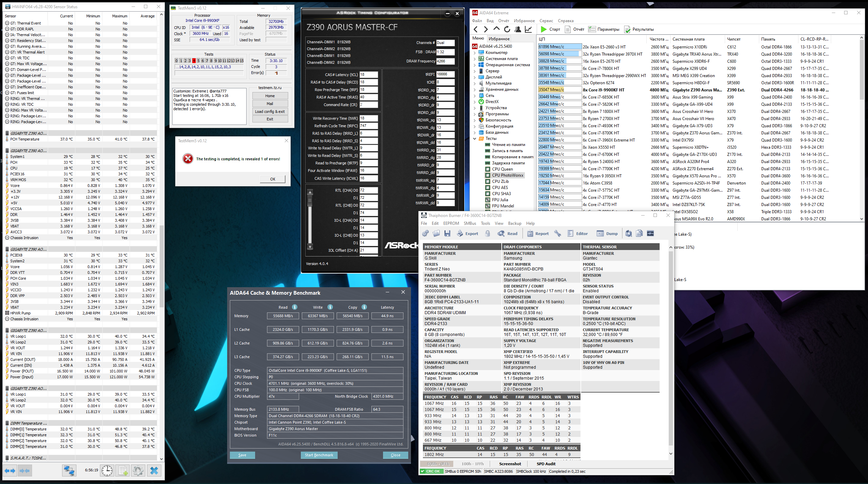Switch to the Избранное tab in AIDA64

pos(499,39)
